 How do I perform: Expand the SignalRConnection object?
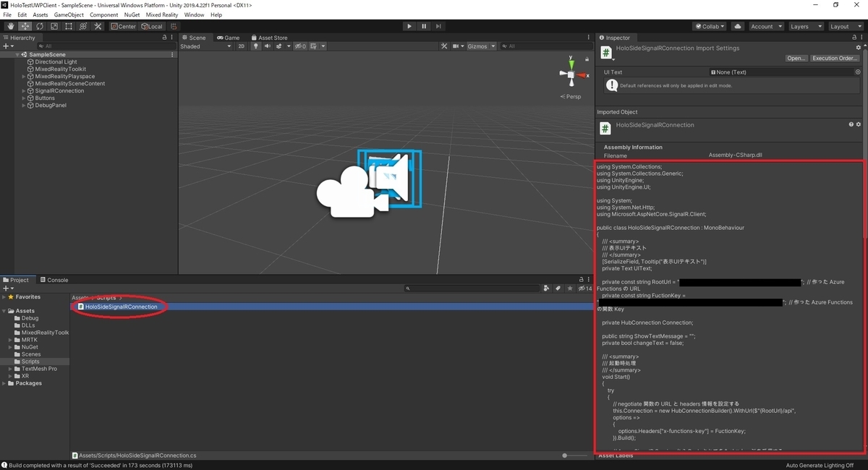pyautogui.click(x=24, y=91)
